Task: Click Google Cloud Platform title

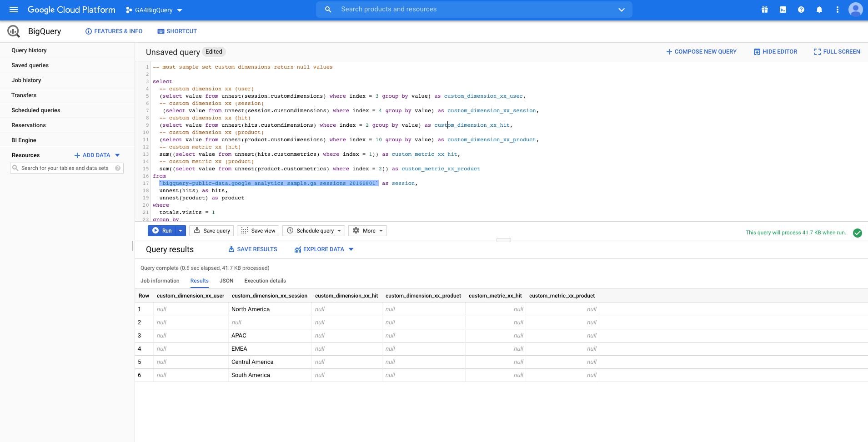Action: [x=71, y=10]
